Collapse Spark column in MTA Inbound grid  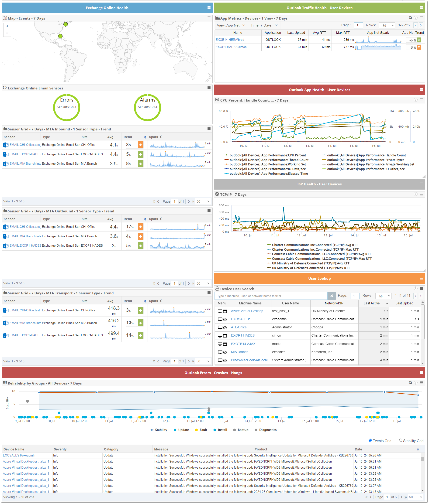(160, 137)
